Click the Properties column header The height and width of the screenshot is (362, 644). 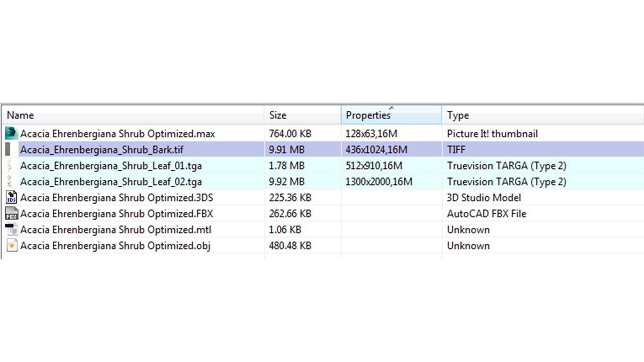(x=368, y=116)
